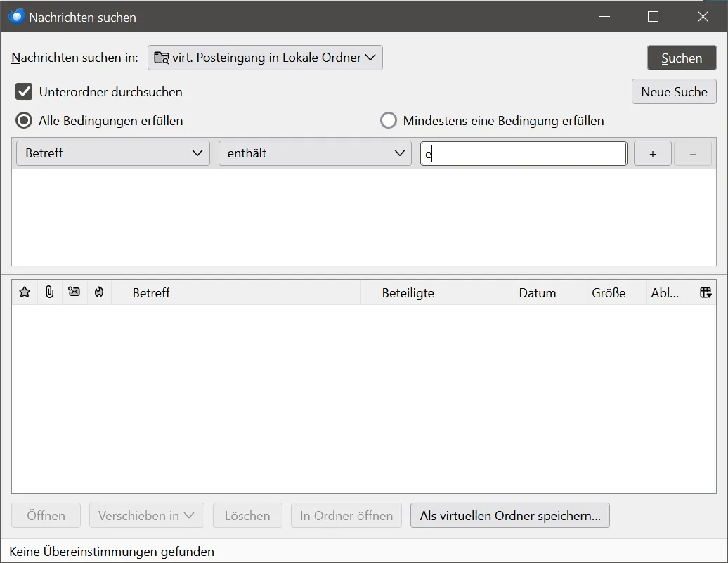
Task: Click the Suchen button
Action: (682, 58)
